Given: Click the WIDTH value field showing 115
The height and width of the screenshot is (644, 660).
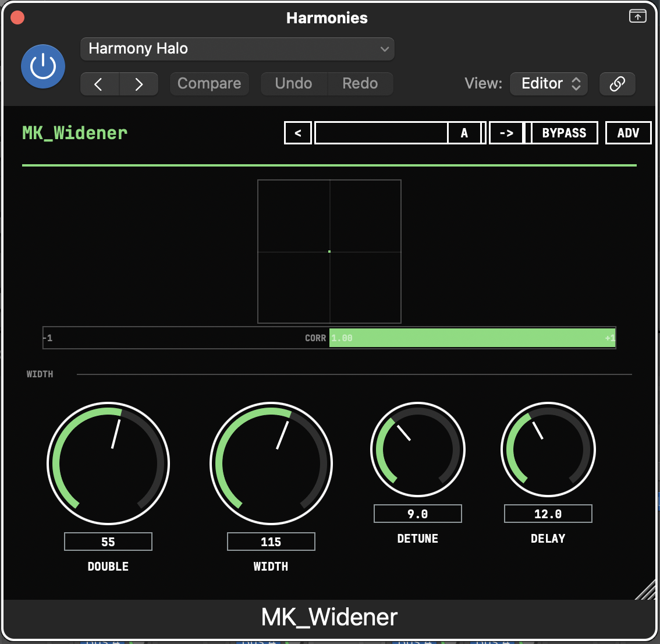Looking at the screenshot, I should 271,542.
